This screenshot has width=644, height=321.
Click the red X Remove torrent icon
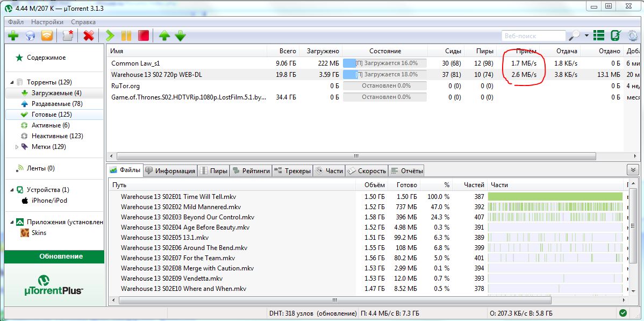[89, 36]
